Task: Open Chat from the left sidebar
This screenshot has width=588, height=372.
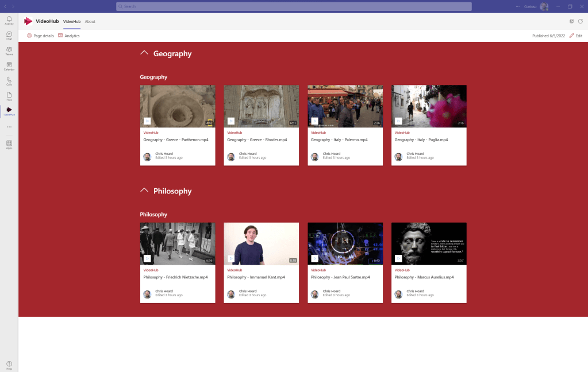Action: pos(9,36)
